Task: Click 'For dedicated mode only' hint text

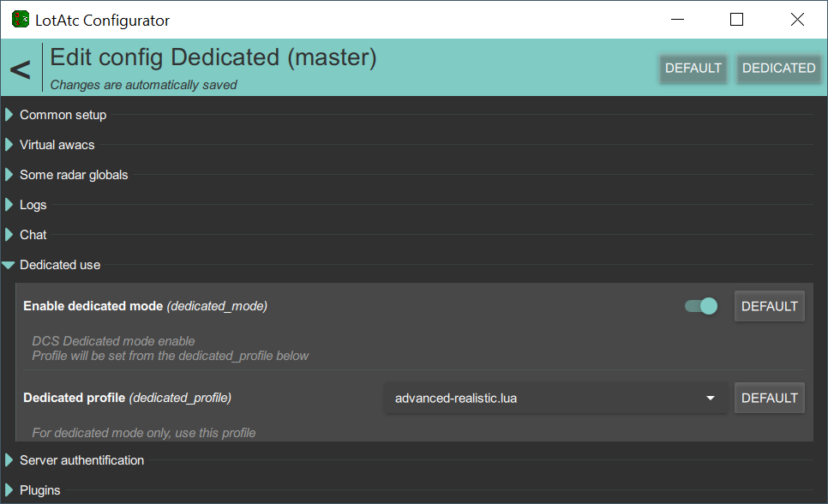Action: (x=144, y=433)
